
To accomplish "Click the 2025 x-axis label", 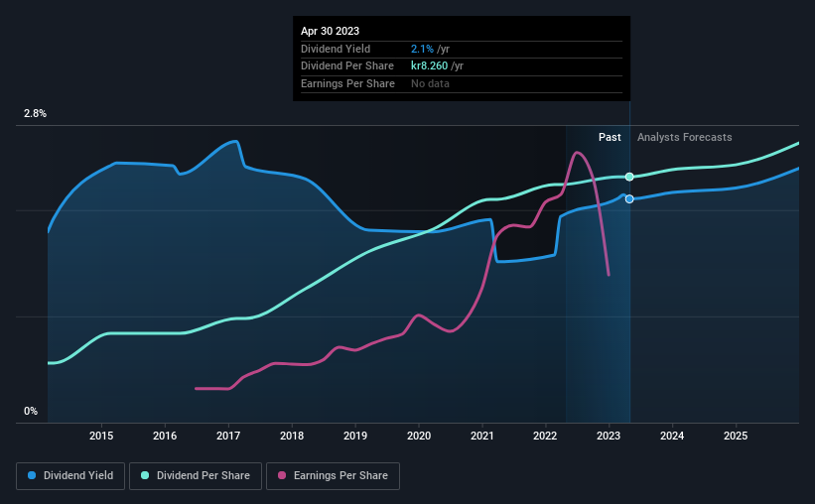I will pyautogui.click(x=736, y=436).
